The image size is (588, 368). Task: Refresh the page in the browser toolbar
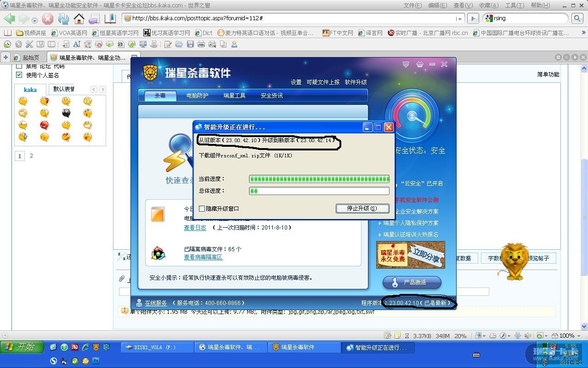click(x=63, y=19)
